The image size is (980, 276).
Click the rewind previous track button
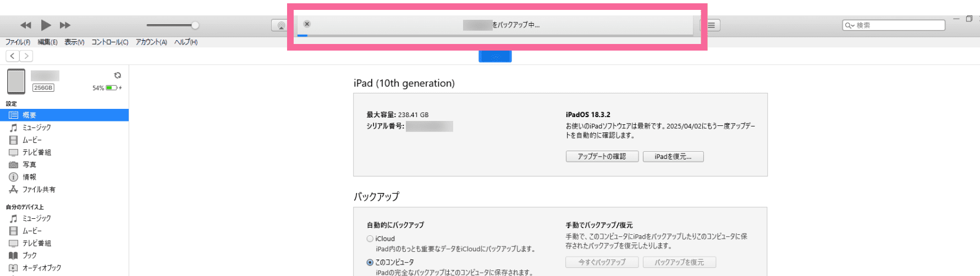(x=26, y=25)
